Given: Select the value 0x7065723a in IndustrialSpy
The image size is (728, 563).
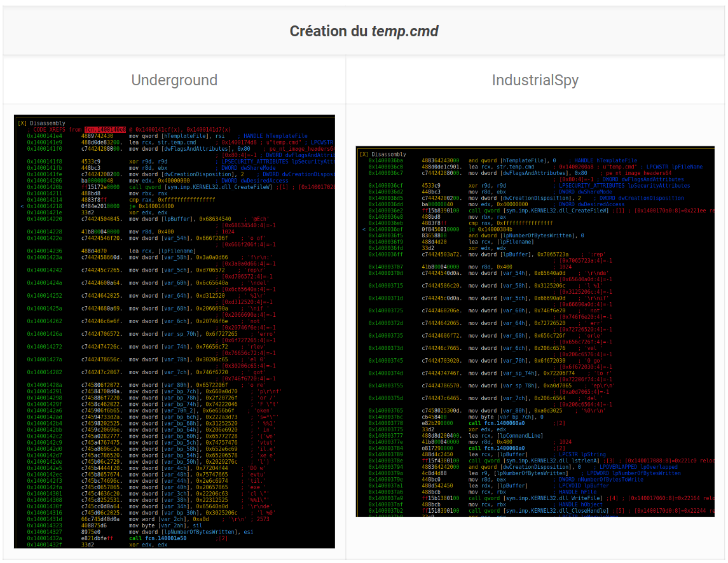Looking at the screenshot, I should [x=553, y=254].
